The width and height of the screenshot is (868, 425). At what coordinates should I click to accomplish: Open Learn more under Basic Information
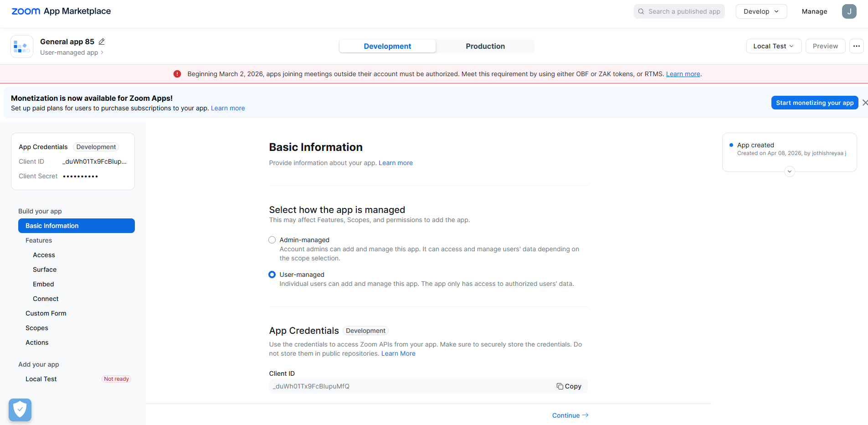(395, 163)
